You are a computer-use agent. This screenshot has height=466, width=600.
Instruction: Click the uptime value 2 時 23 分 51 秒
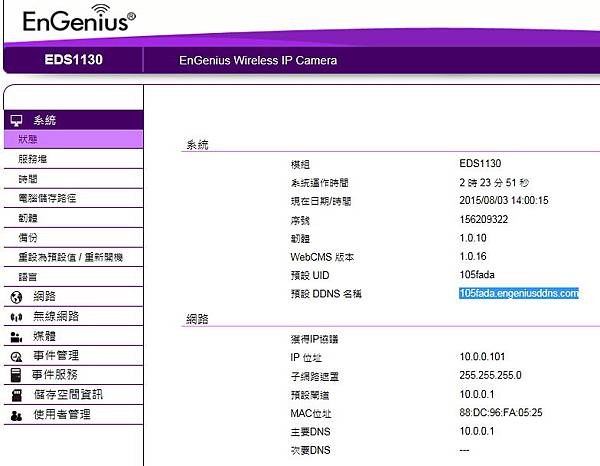494,182
